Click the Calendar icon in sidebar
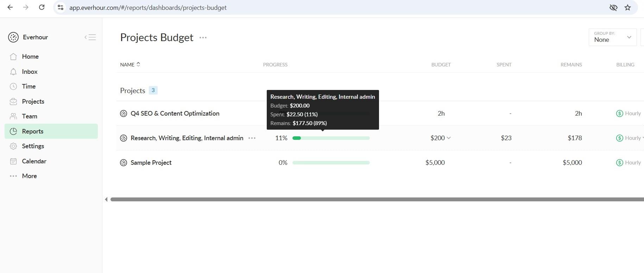 [x=13, y=161]
